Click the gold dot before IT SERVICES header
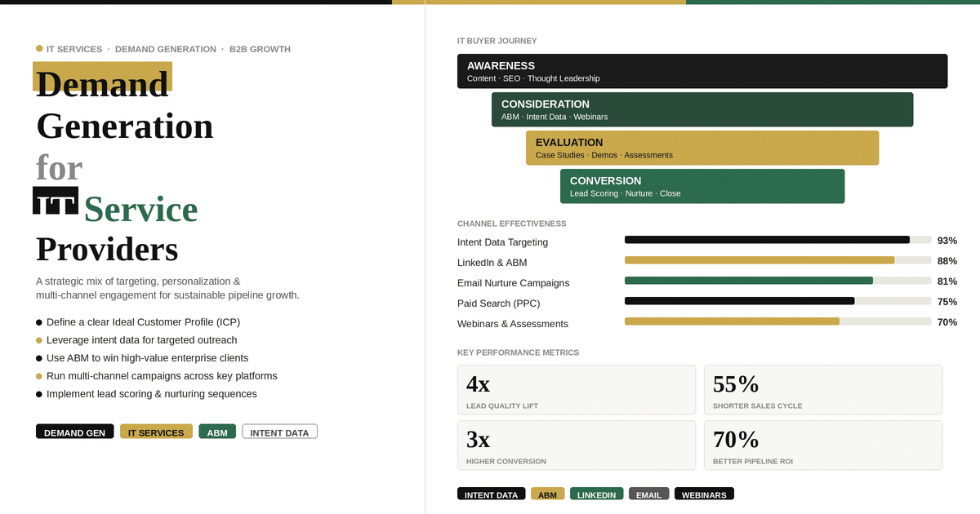The height and width of the screenshot is (514, 980). 39,48
